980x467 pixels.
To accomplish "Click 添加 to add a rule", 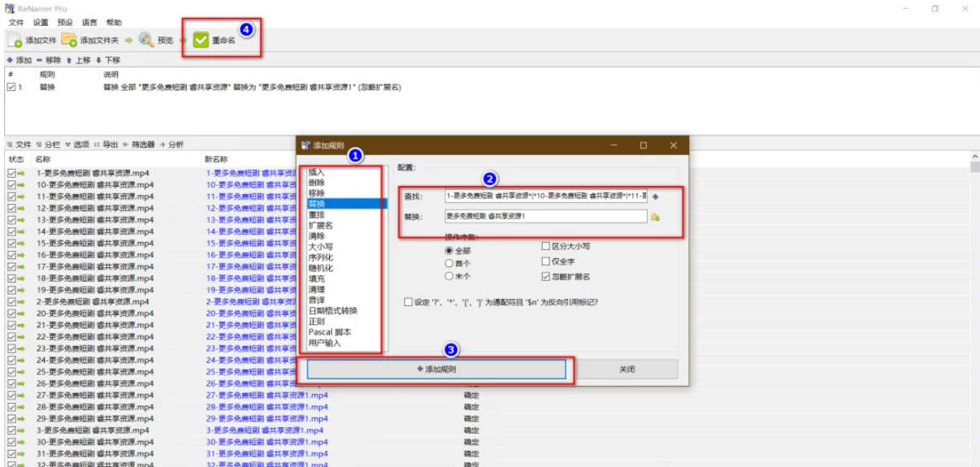I will (x=20, y=60).
